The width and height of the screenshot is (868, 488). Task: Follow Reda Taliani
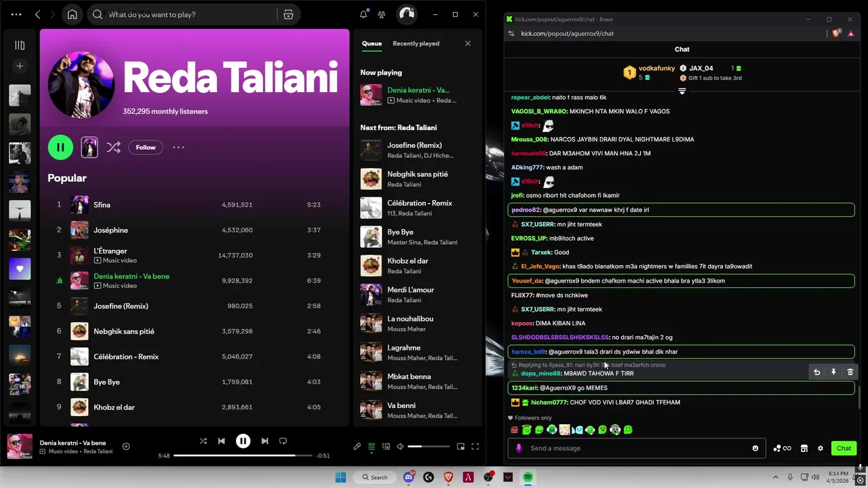click(x=146, y=147)
